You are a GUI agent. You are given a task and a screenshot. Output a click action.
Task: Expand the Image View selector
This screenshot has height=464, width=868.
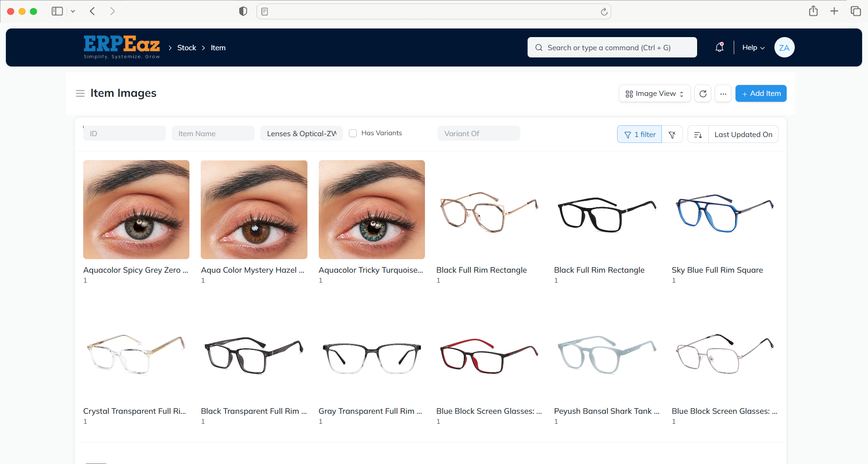click(x=654, y=94)
